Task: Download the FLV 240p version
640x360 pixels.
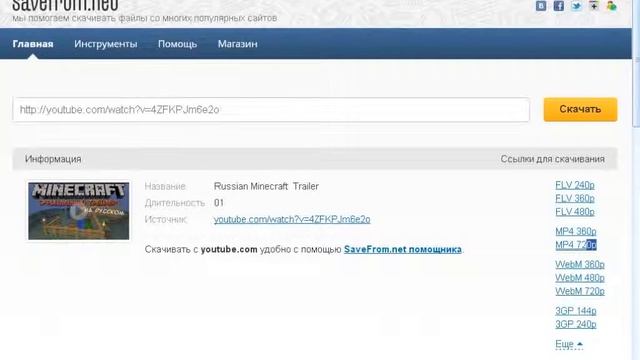Action: click(x=575, y=185)
